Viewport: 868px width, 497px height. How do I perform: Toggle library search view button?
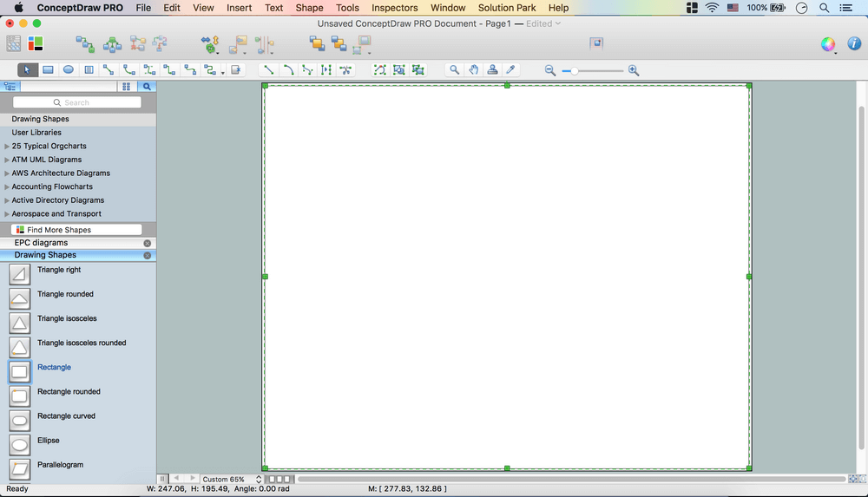tap(147, 87)
